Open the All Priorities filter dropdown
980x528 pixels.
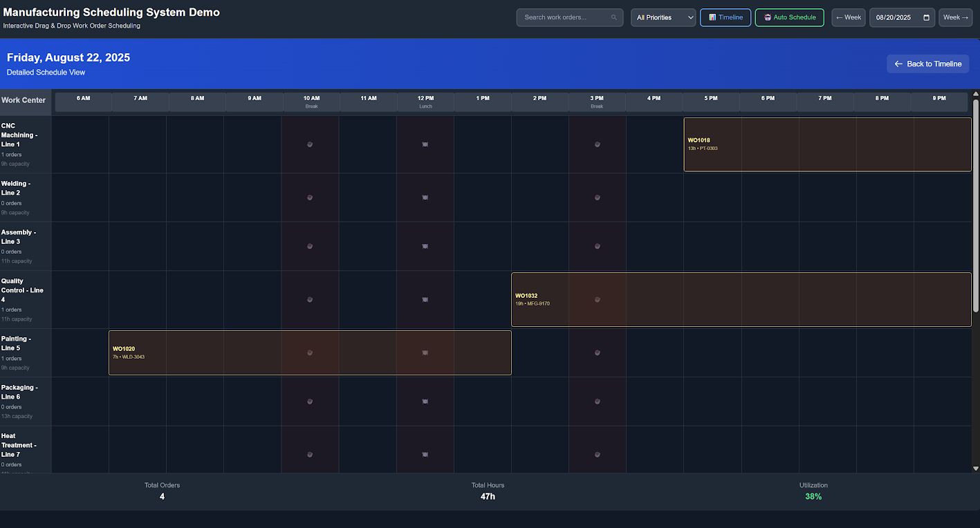(x=662, y=17)
